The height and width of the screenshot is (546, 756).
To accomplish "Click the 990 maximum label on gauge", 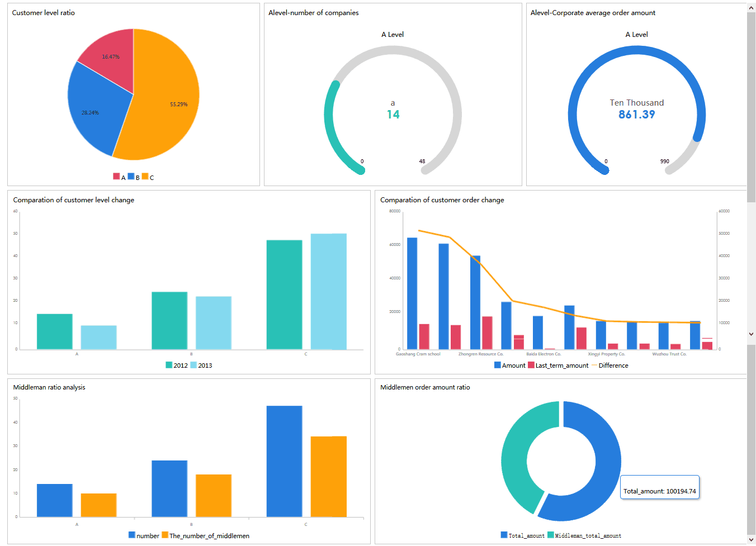I will (x=665, y=162).
